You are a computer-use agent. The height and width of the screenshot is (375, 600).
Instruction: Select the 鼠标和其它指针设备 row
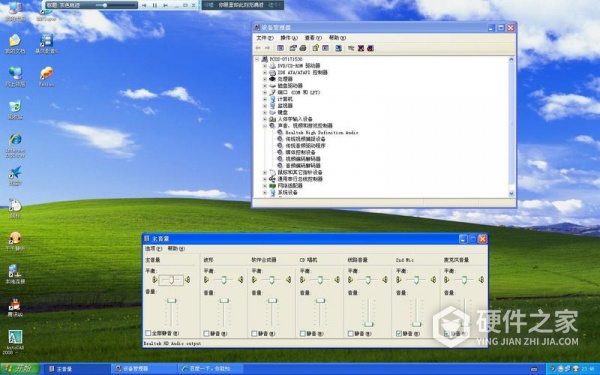[x=300, y=172]
